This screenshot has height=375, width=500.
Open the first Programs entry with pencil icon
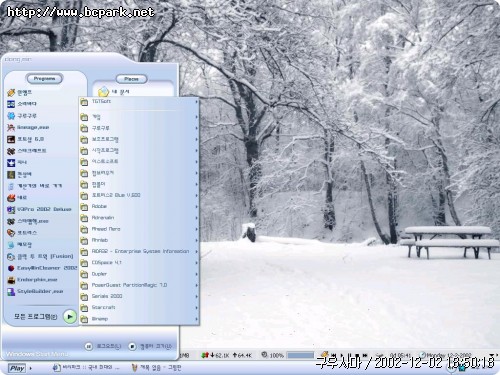coord(19,92)
